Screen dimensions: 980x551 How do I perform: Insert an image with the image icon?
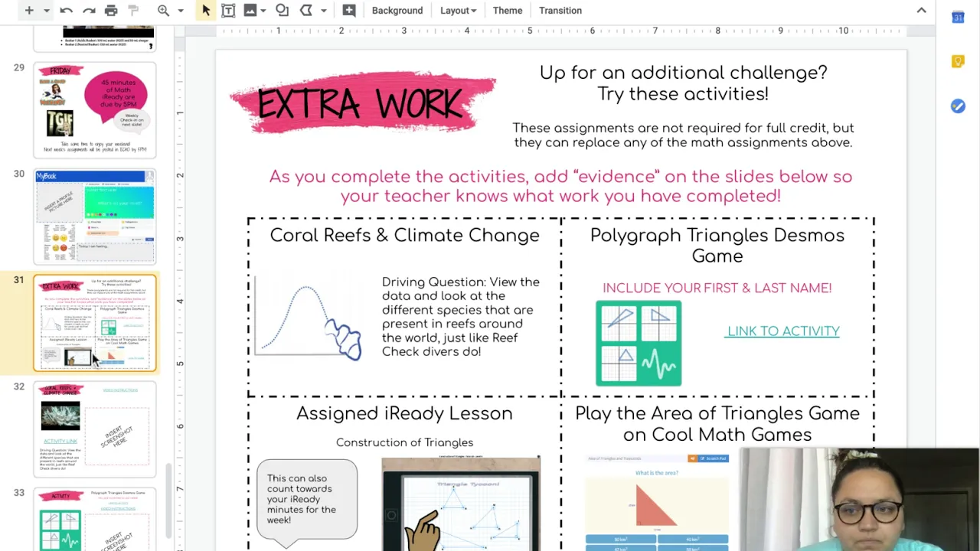click(250, 11)
